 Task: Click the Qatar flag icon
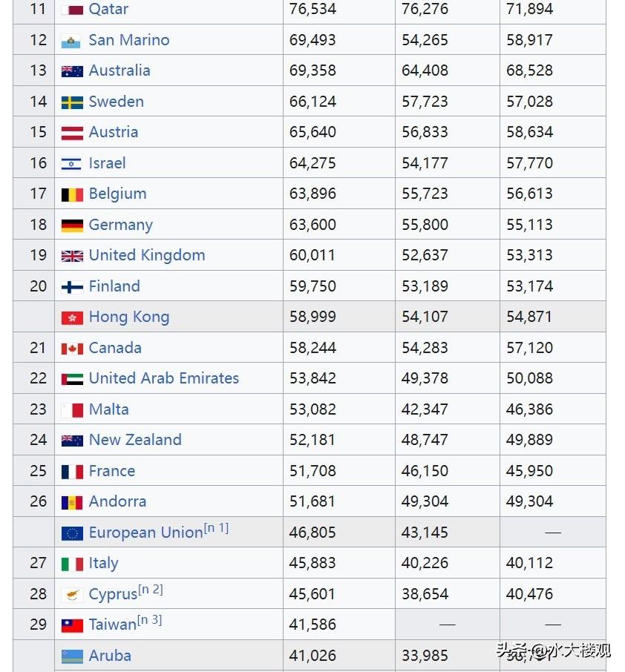coord(72,10)
